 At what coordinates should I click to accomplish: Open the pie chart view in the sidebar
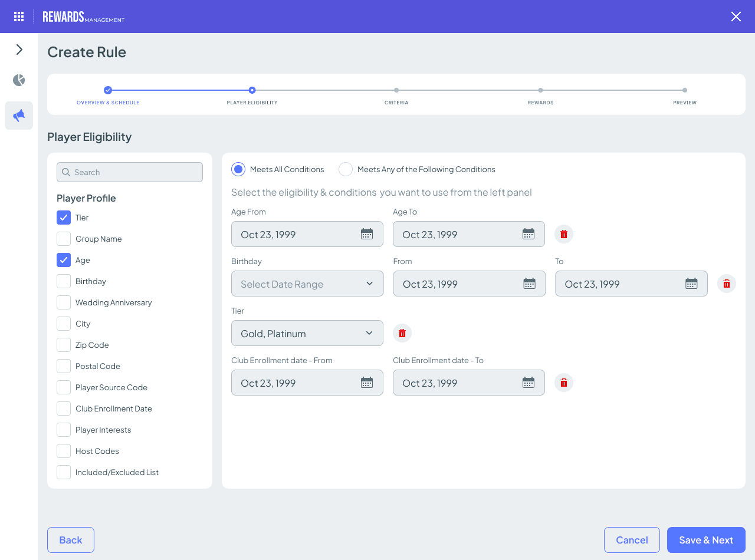pos(18,80)
